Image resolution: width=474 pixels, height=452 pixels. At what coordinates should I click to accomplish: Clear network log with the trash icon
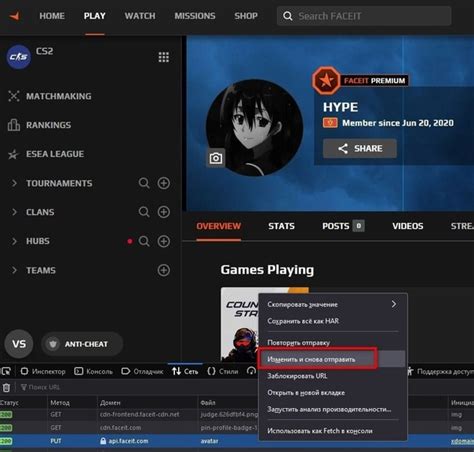pyautogui.click(x=6, y=387)
